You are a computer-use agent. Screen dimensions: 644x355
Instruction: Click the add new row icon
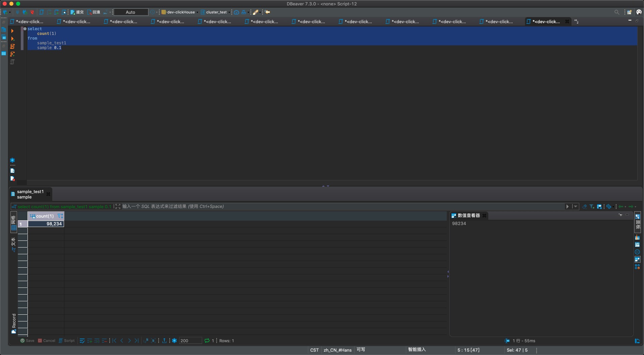[x=90, y=341]
